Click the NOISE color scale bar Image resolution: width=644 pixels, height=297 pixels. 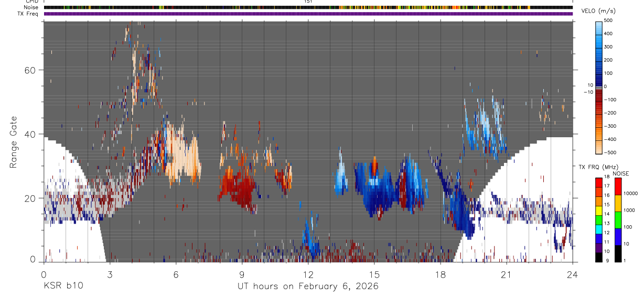(618, 220)
